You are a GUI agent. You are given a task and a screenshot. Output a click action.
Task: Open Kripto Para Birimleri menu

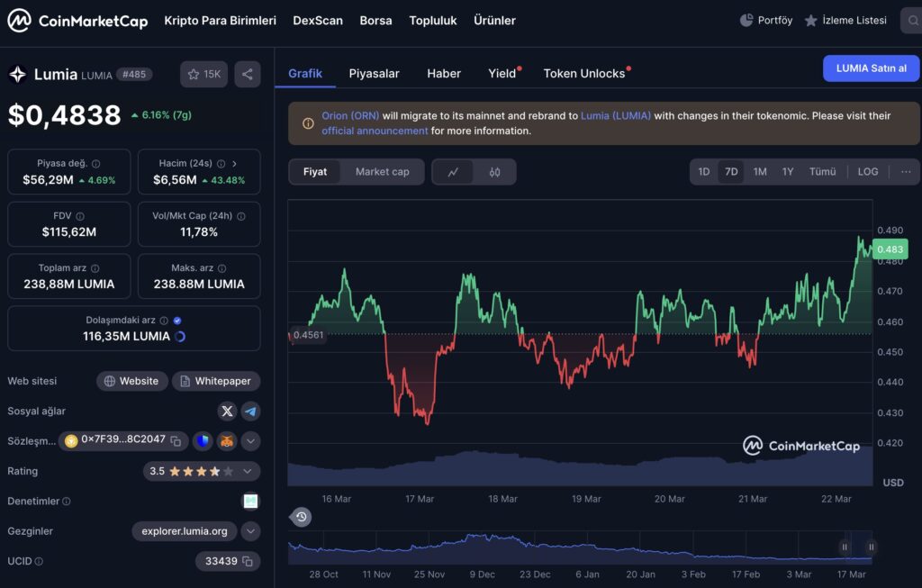pyautogui.click(x=220, y=21)
